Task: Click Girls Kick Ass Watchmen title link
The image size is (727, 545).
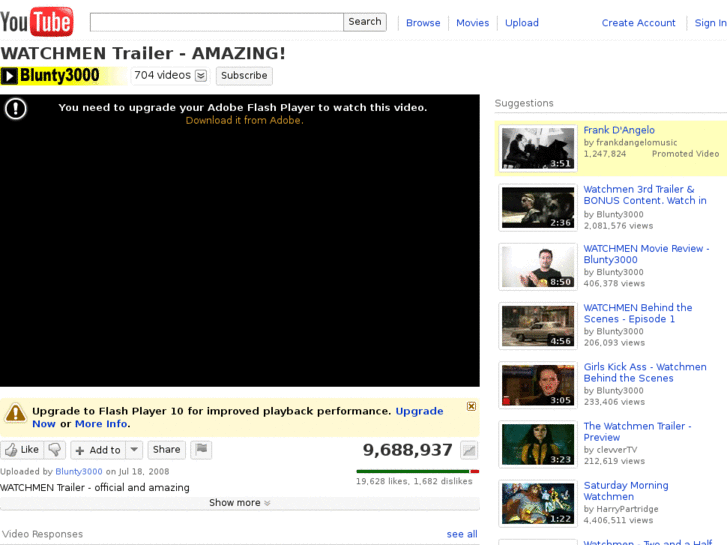Action: point(645,372)
